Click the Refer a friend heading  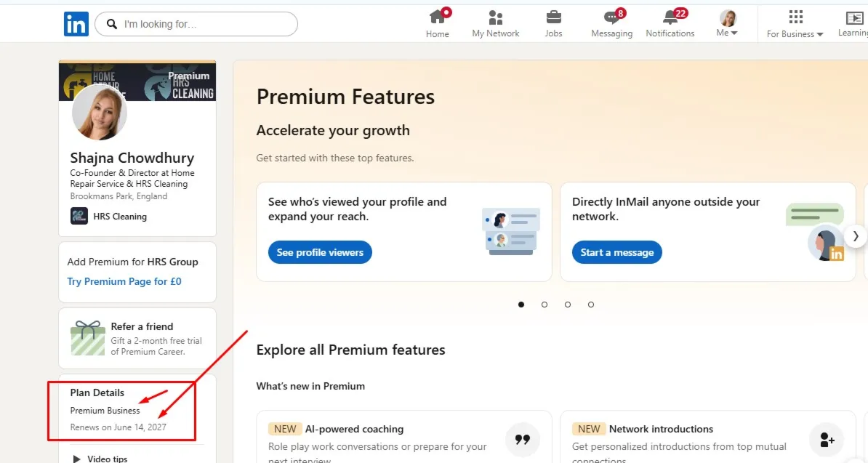[x=142, y=326]
